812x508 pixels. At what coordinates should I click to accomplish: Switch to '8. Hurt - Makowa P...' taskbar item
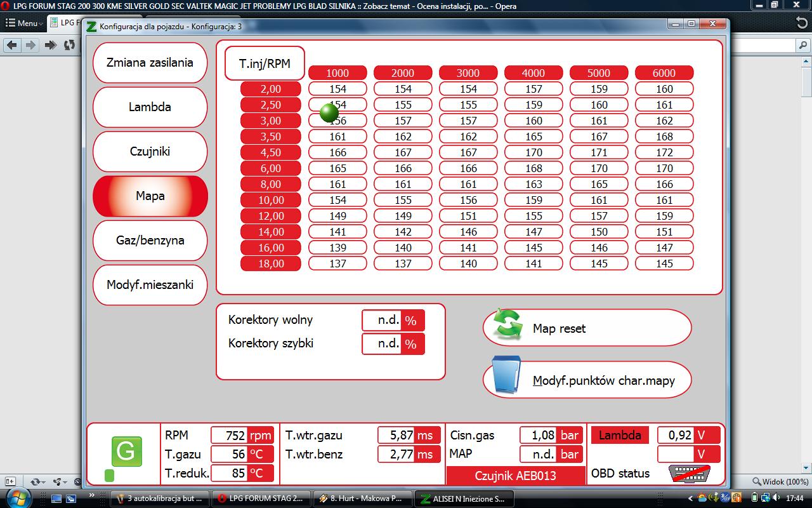tap(362, 498)
